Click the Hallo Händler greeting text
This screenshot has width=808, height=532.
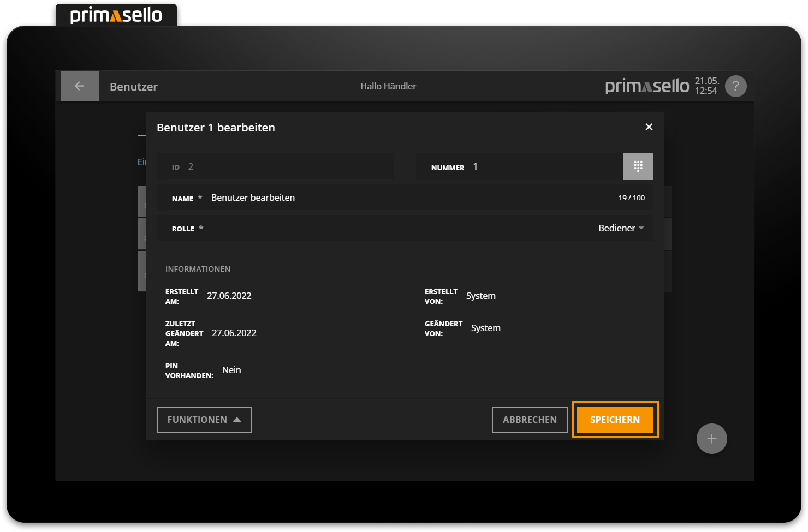(x=388, y=86)
